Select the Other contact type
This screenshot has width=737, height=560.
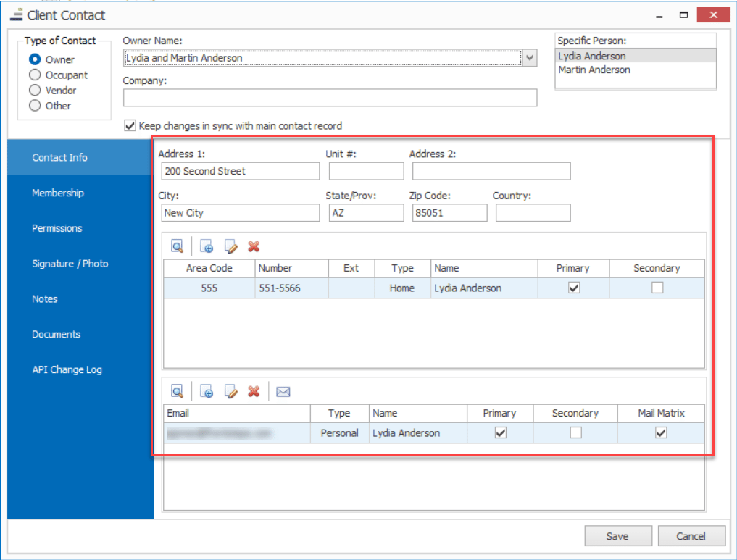click(x=35, y=106)
